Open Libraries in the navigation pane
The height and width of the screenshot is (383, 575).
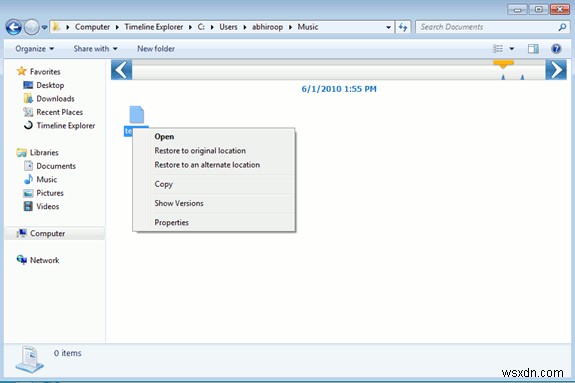click(x=44, y=153)
